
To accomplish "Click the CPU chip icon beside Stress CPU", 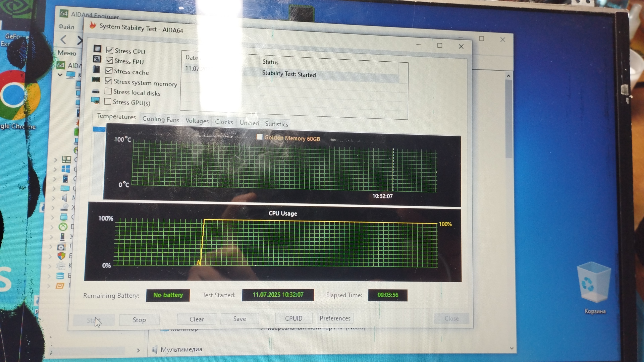I will pos(97,49).
